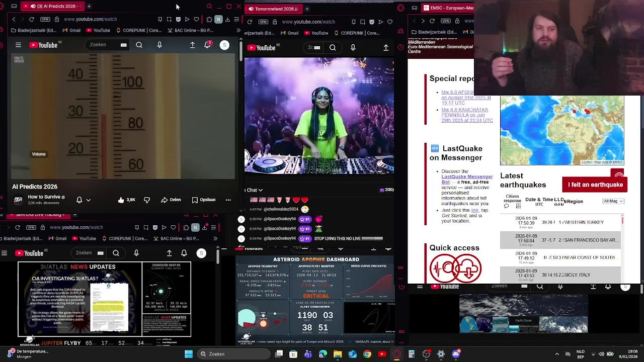644x362 pixels.
Task: Click microphone voice search in AI Predicts window
Action: [159, 45]
